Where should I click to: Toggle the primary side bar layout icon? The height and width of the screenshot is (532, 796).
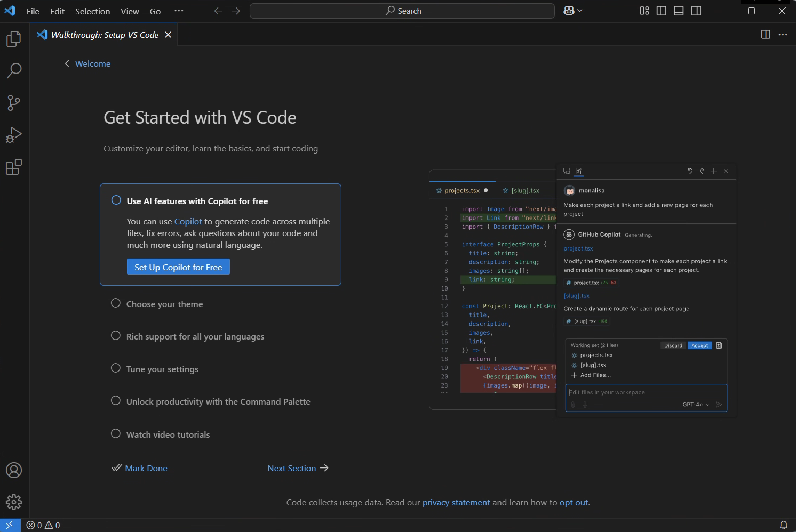(x=662, y=11)
